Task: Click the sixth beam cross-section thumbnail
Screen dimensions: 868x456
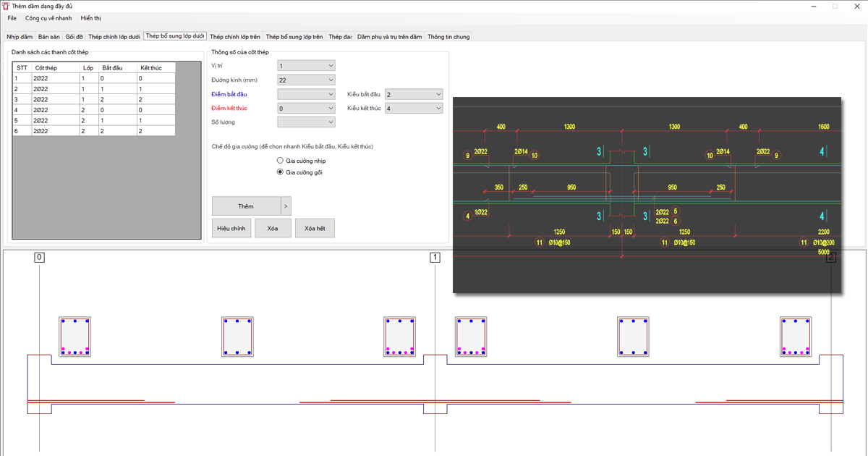Action: pos(796,337)
